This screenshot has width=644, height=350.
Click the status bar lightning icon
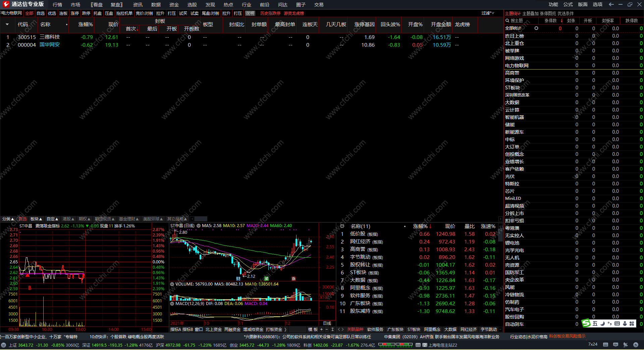click(636, 345)
